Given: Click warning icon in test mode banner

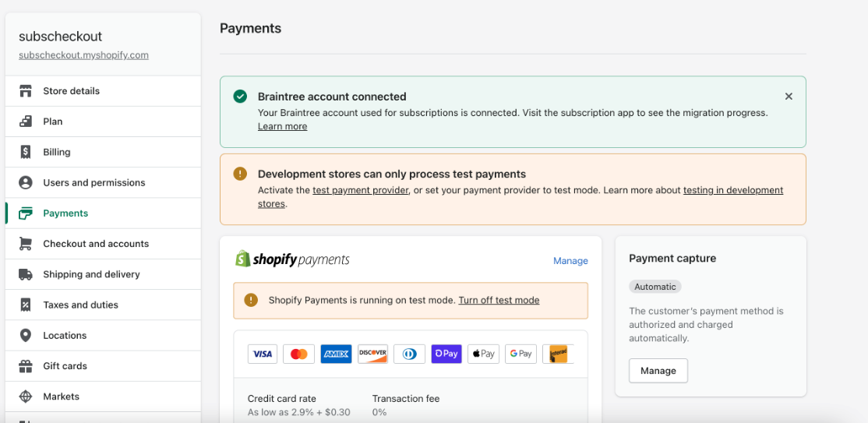Looking at the screenshot, I should click(x=252, y=300).
